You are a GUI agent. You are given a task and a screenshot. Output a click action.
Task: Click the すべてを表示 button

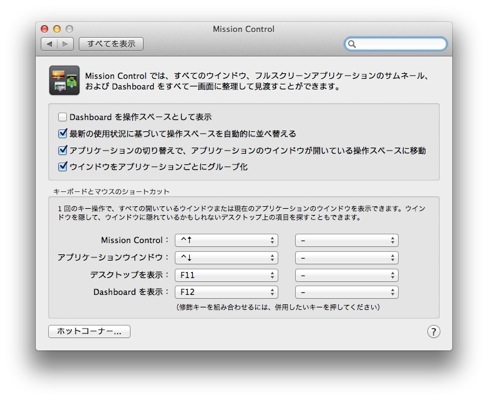coord(111,44)
